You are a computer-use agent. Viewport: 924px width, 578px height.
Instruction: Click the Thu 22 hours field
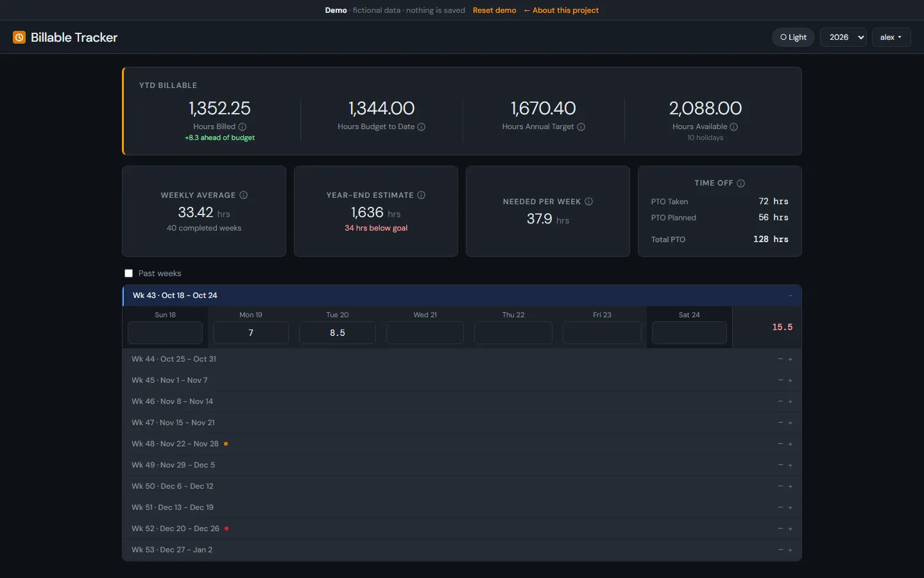click(x=513, y=333)
